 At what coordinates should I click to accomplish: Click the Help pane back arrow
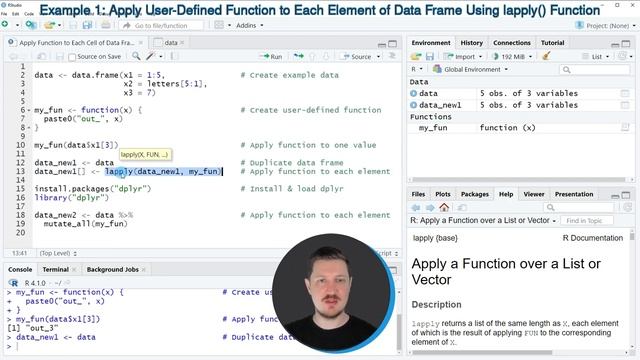(416, 208)
